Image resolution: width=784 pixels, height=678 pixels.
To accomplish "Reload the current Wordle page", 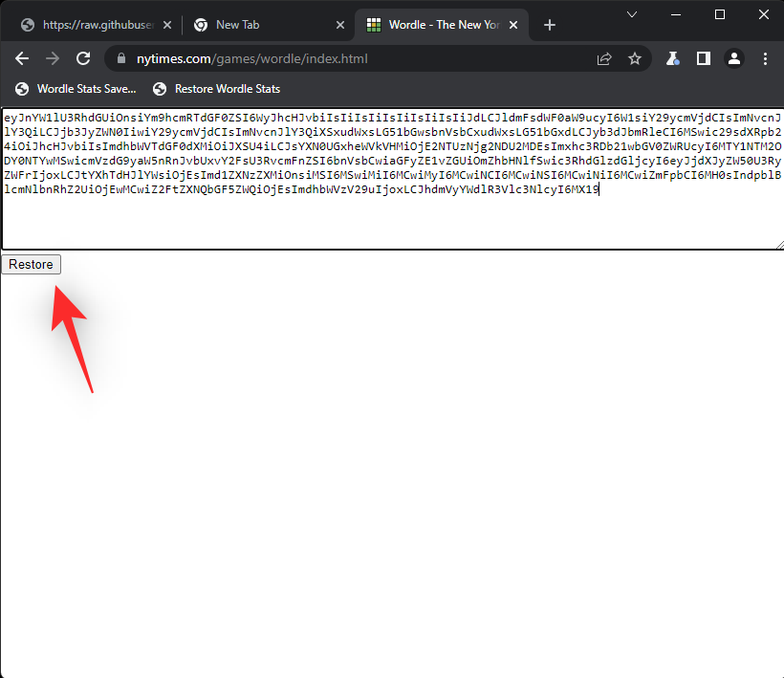I will [x=83, y=58].
